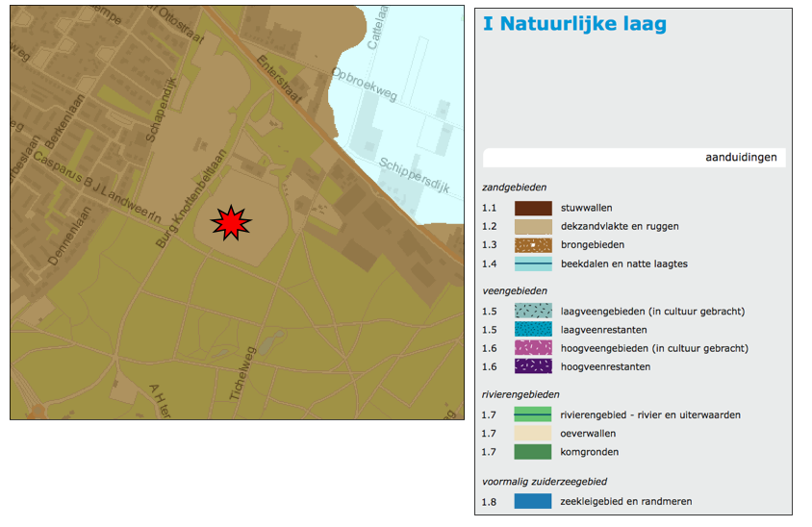Screen dimensions: 812x527
Task: Click the oeverwallen beige swatch
Action: pos(532,434)
